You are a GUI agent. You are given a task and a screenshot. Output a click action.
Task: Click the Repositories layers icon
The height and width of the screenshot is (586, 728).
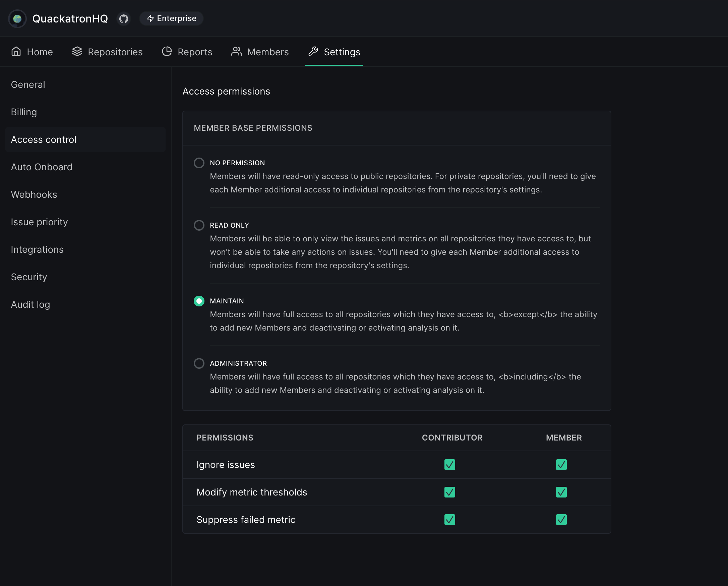77,52
